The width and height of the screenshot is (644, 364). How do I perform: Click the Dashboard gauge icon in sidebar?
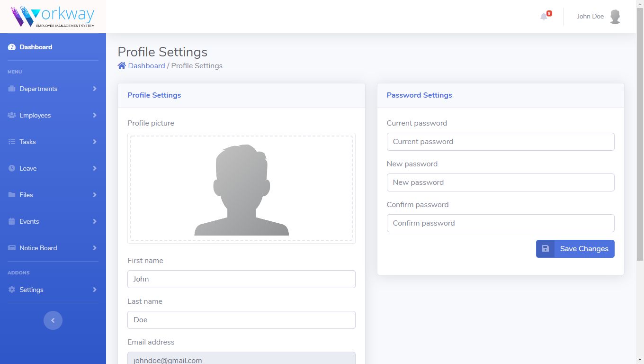click(12, 47)
